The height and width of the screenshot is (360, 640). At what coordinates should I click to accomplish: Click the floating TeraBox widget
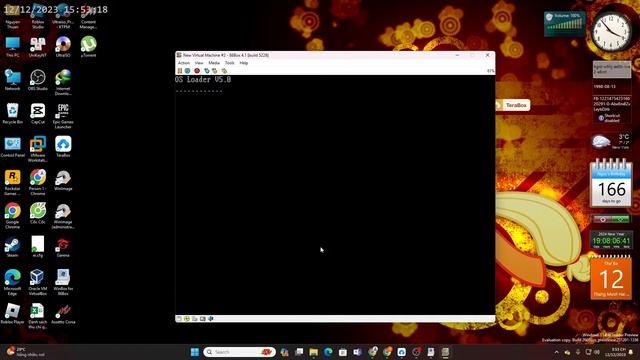tap(513, 105)
